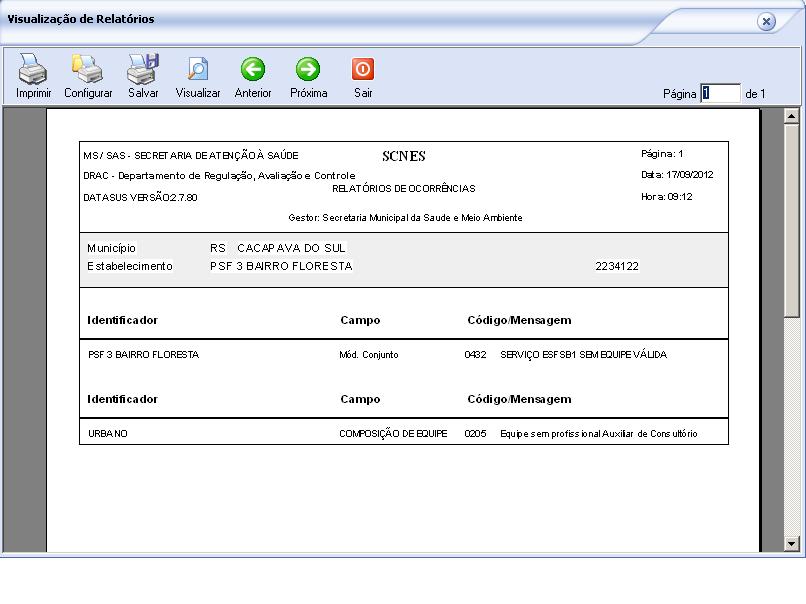Click the code 0205 in the report
806x604 pixels.
[x=475, y=433]
